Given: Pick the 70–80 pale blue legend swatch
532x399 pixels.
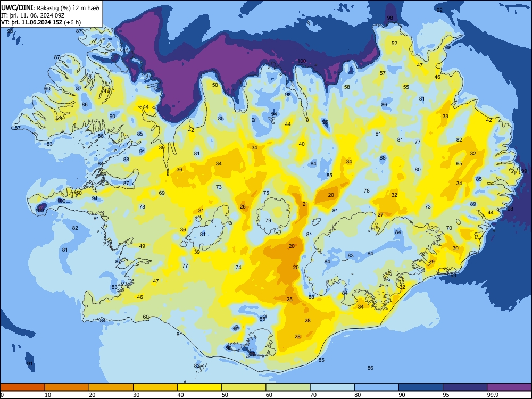Looking at the screenshot, I should (332, 387).
